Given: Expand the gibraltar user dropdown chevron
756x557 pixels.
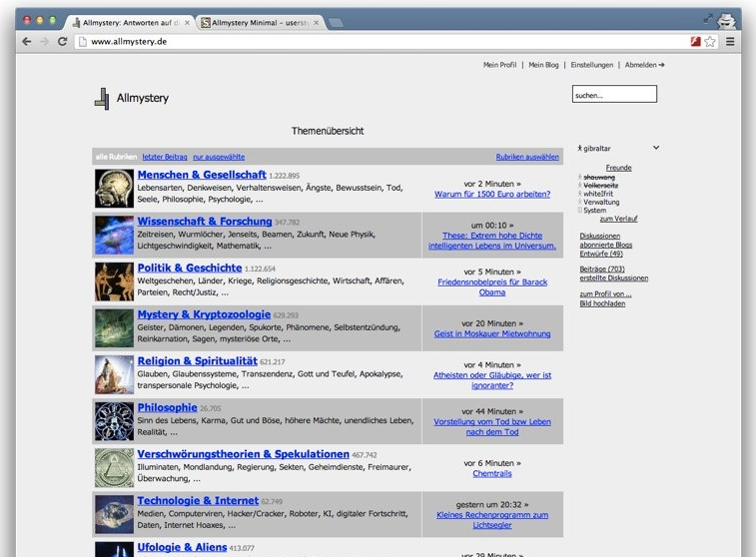Looking at the screenshot, I should coord(656,148).
